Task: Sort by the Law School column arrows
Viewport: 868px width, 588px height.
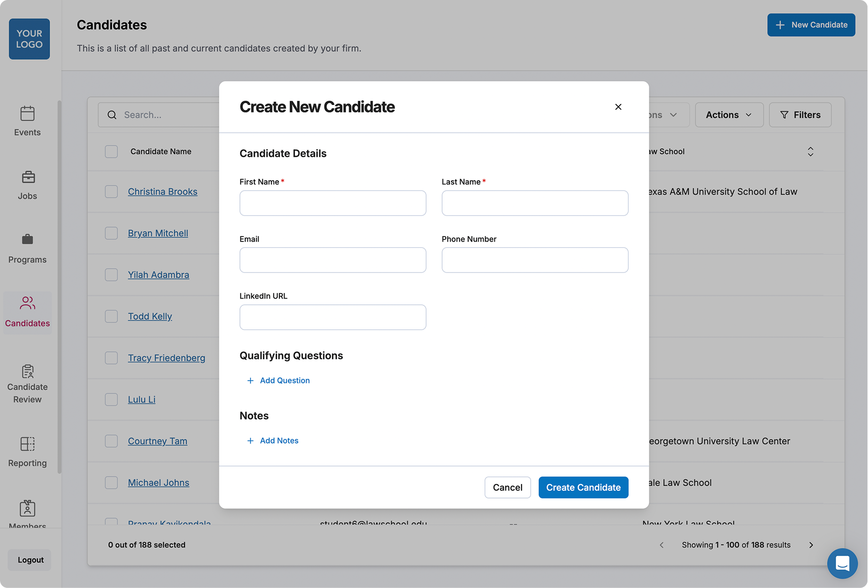Action: (x=810, y=152)
